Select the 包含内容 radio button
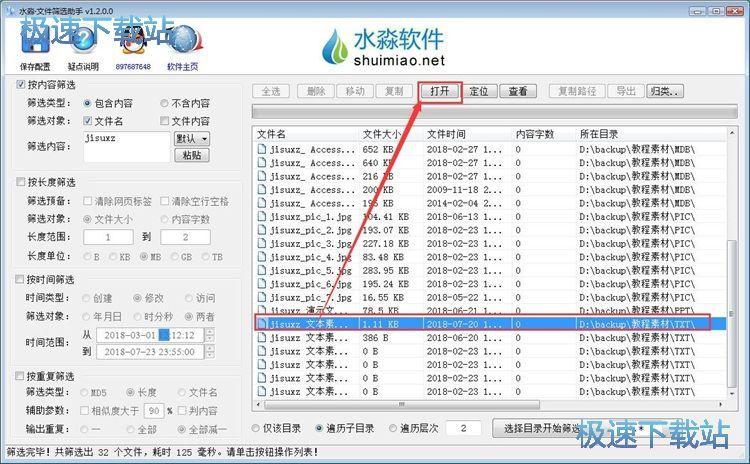 (87, 103)
